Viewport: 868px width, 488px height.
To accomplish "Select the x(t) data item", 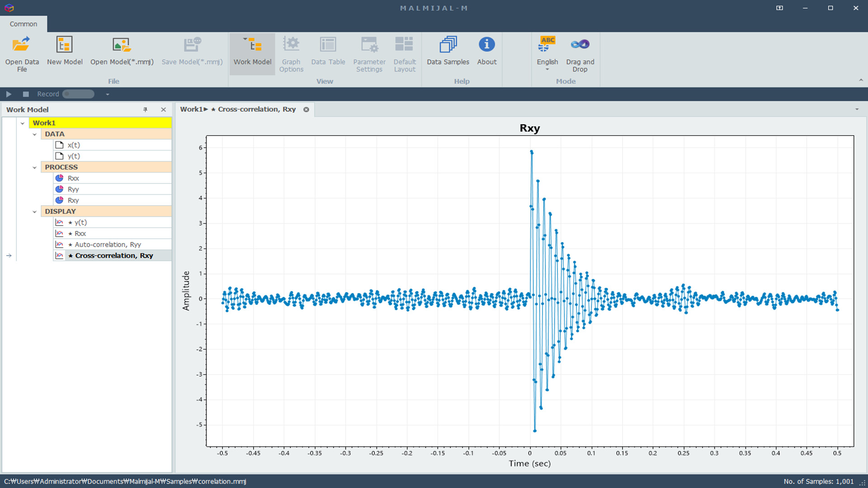I will pyautogui.click(x=74, y=145).
